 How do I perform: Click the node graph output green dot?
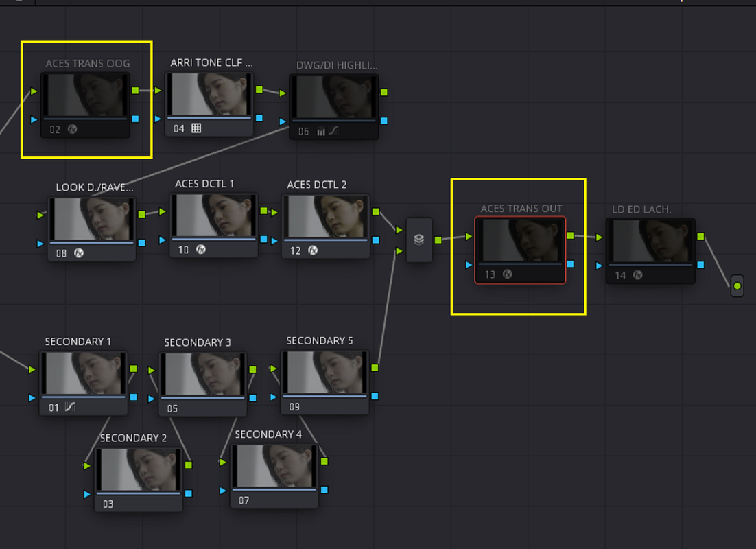(737, 286)
